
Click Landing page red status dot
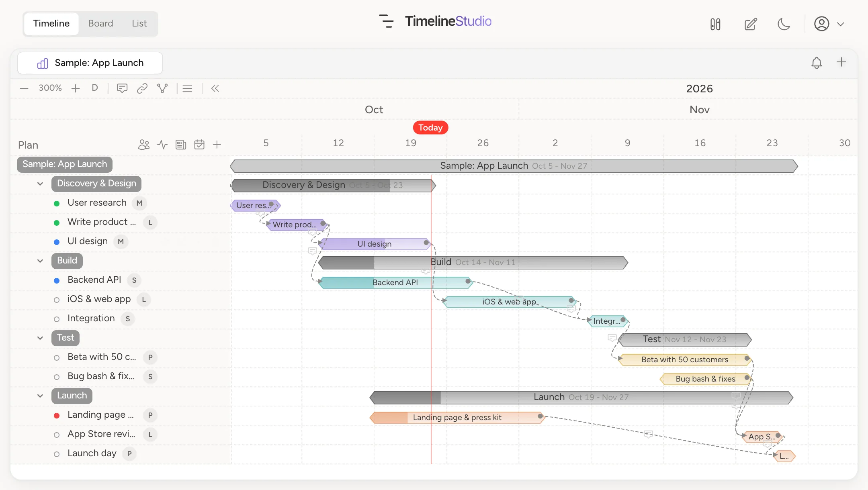57,416
